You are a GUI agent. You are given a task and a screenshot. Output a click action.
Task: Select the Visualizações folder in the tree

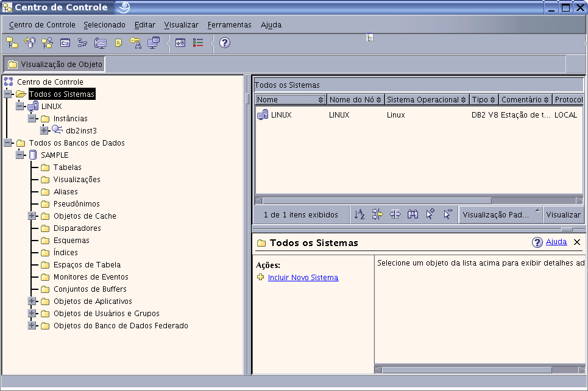[77, 179]
